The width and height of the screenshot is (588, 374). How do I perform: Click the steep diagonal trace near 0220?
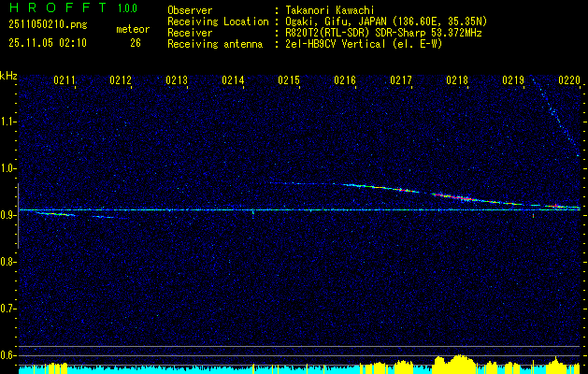pos(555,116)
